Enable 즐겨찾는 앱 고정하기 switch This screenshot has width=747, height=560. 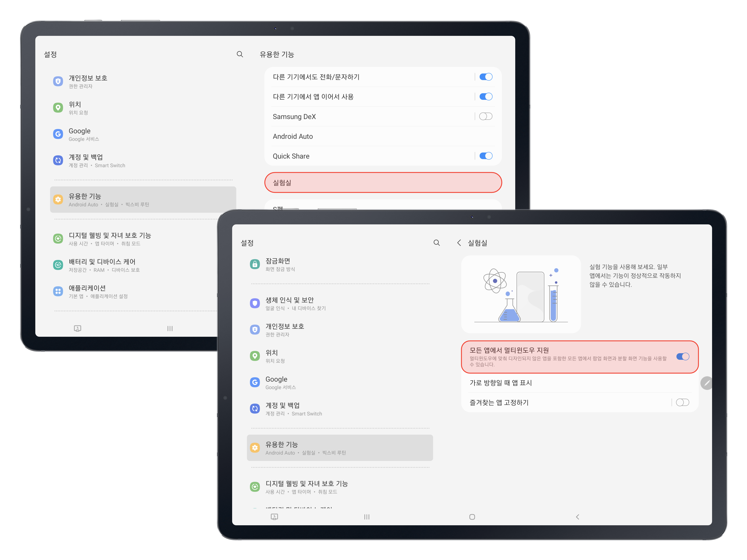click(683, 402)
